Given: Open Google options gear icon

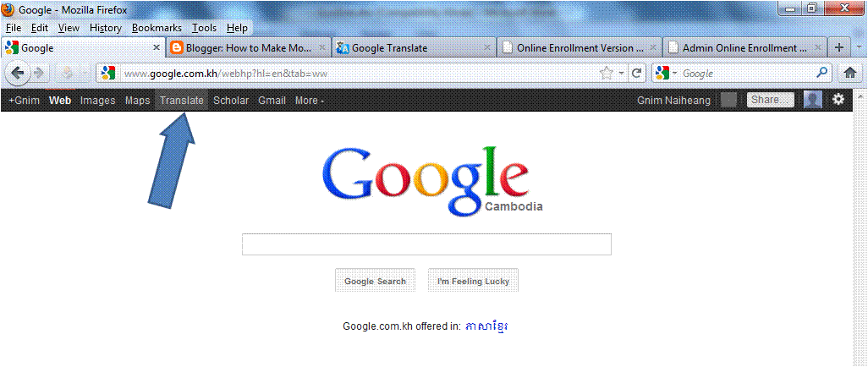Looking at the screenshot, I should click(x=838, y=100).
